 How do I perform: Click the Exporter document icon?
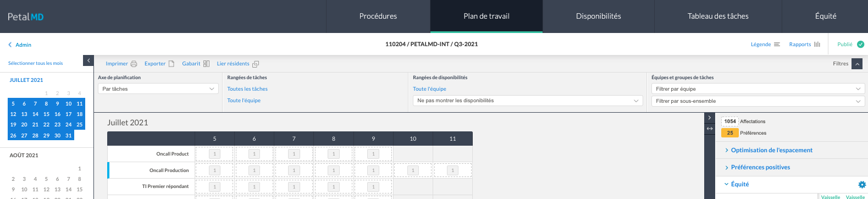[171, 64]
